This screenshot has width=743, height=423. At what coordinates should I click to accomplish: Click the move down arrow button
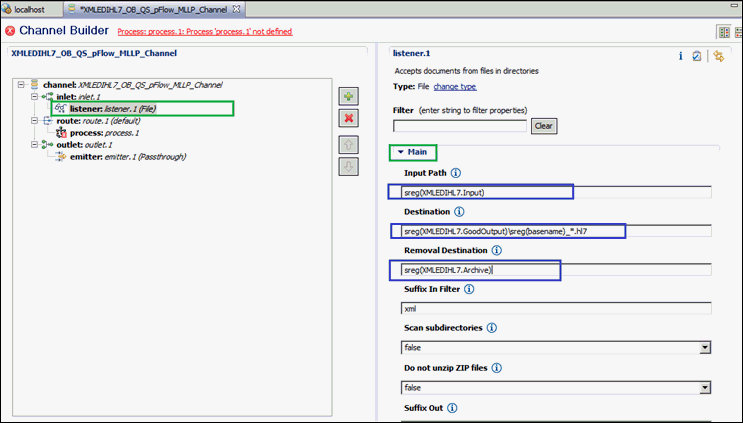pyautogui.click(x=348, y=166)
